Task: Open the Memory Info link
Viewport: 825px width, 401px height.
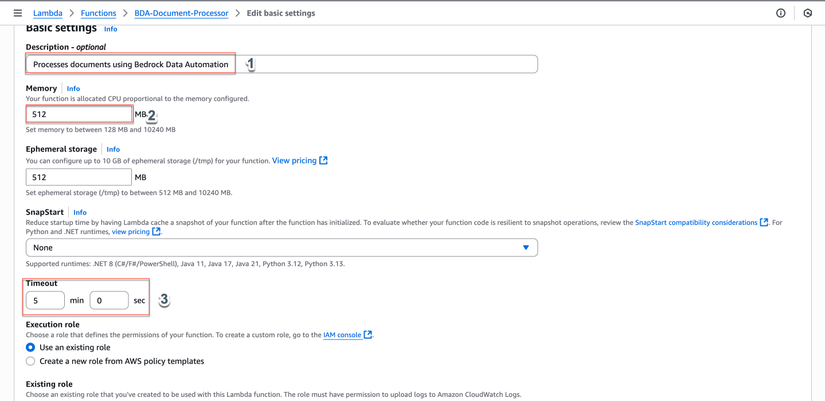Action: 73,89
